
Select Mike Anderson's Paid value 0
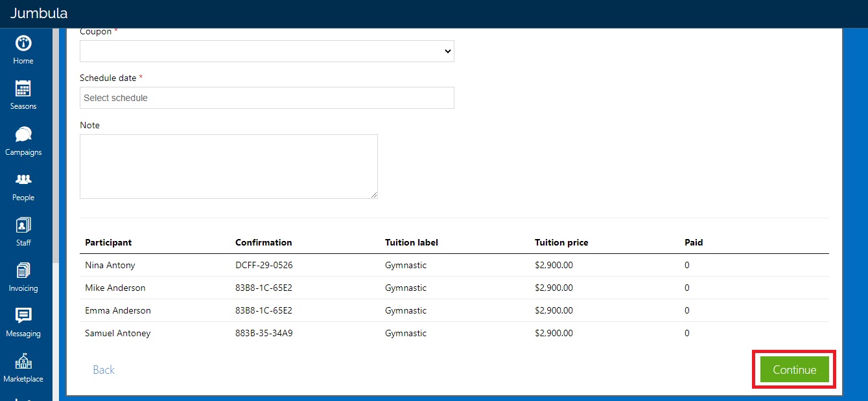pos(687,288)
